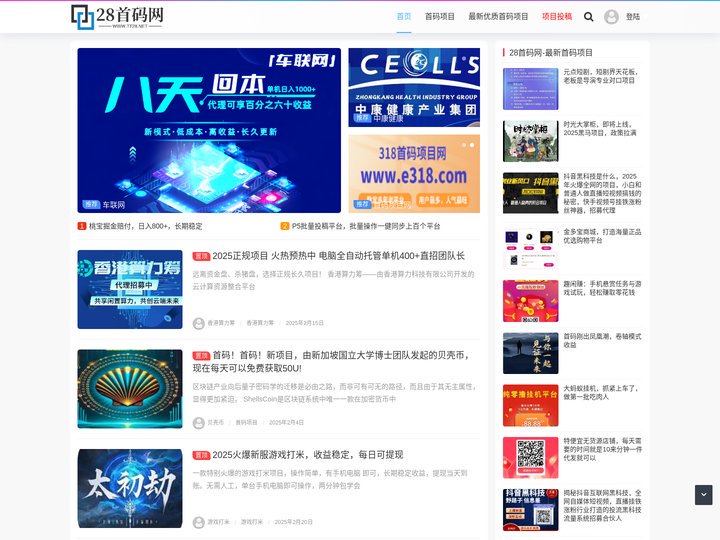Click the orange number 2 badge link

pyautogui.click(x=285, y=226)
